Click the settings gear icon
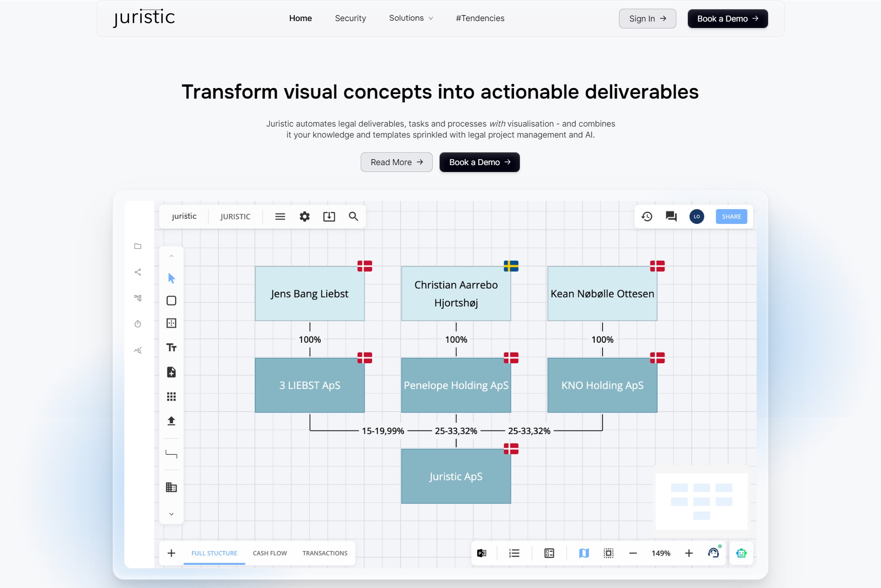Viewport: 881px width, 588px height. 304,216
